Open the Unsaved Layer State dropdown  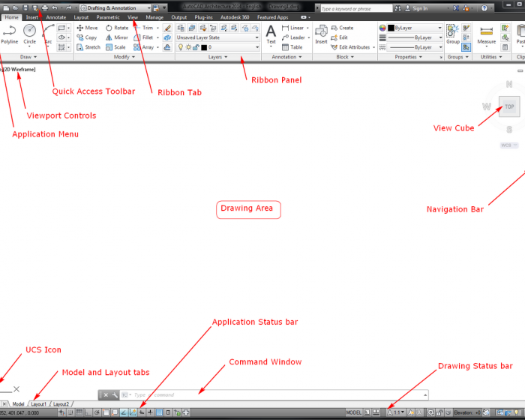(x=217, y=37)
